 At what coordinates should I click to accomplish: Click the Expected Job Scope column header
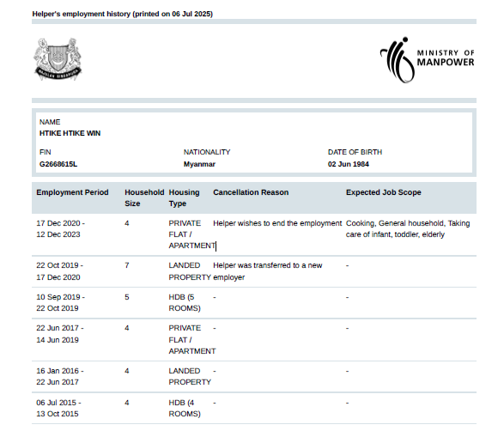[384, 192]
